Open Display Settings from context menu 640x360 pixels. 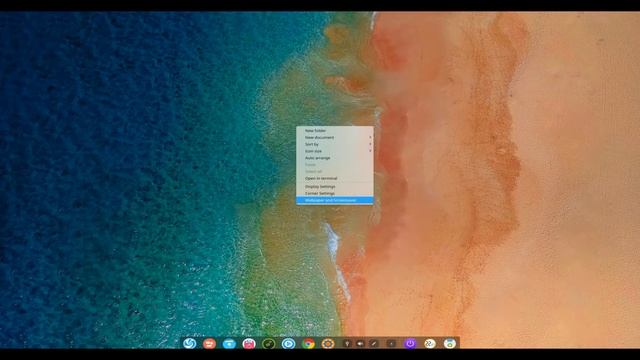(335, 187)
